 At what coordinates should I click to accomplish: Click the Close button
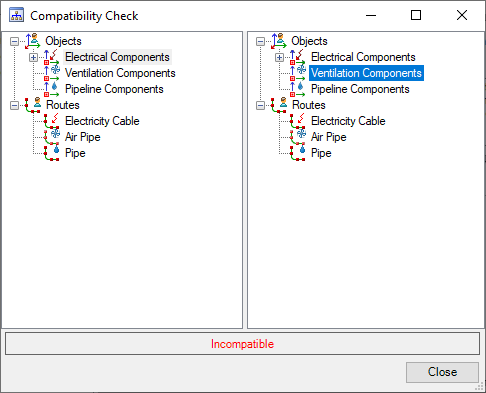442,372
